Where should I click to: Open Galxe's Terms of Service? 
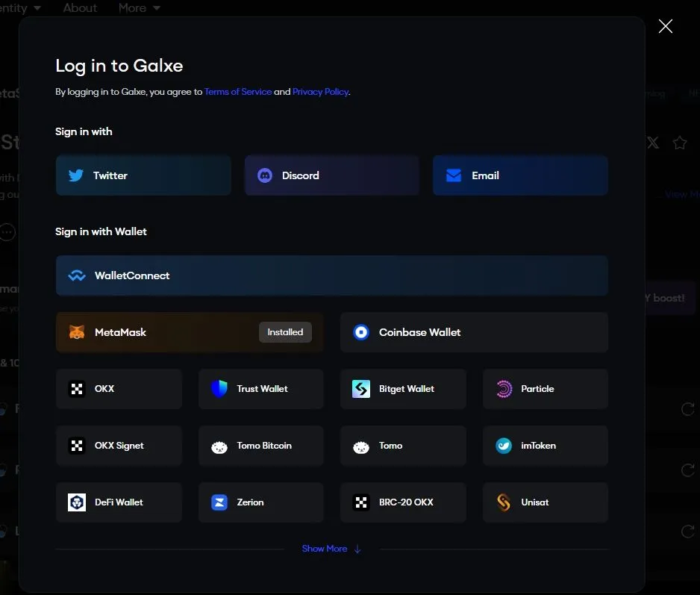237,91
